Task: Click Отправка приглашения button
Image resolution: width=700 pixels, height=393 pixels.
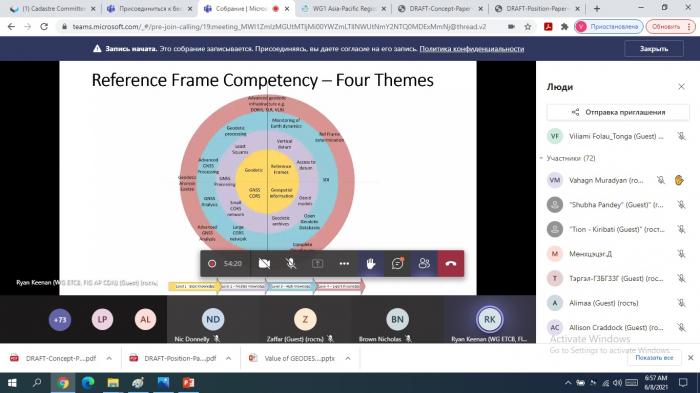Action: click(618, 112)
